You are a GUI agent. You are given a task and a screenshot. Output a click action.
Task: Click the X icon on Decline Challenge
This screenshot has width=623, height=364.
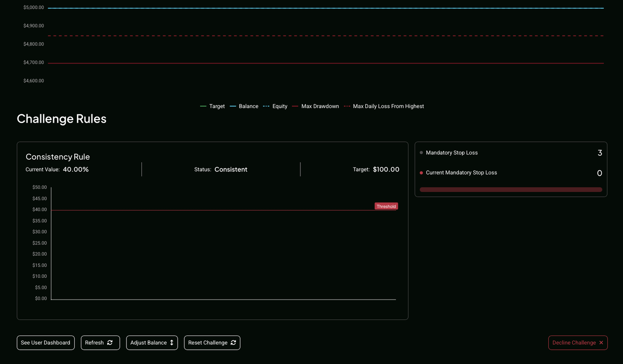pyautogui.click(x=601, y=343)
